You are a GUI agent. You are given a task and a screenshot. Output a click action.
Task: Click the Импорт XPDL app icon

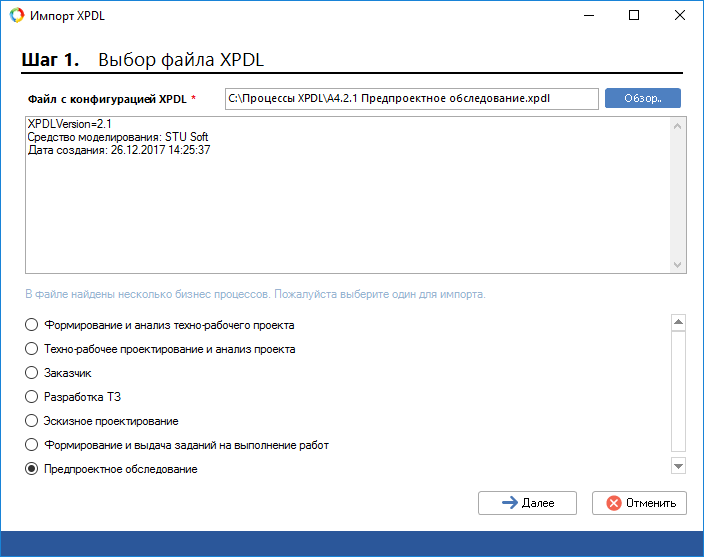click(x=17, y=15)
